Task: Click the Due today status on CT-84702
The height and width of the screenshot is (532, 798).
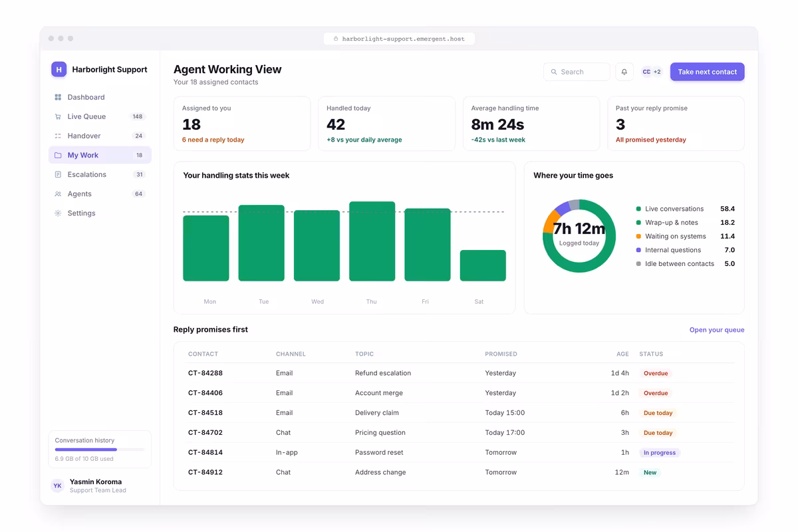Action: pos(658,433)
